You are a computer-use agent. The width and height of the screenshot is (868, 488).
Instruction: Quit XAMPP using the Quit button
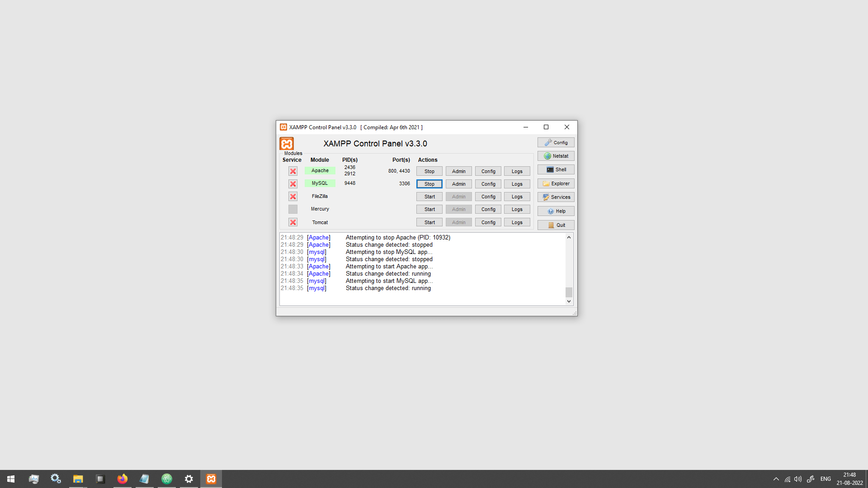pyautogui.click(x=556, y=225)
